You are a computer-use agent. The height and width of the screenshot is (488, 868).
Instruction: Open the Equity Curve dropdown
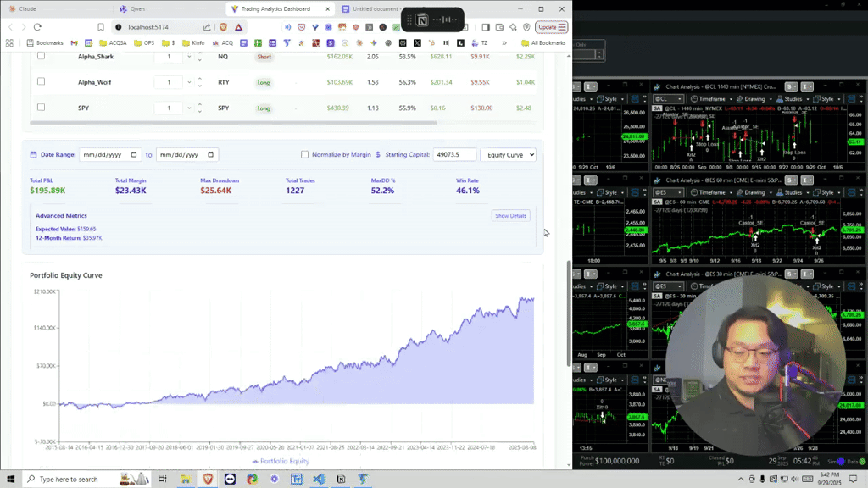(510, 154)
